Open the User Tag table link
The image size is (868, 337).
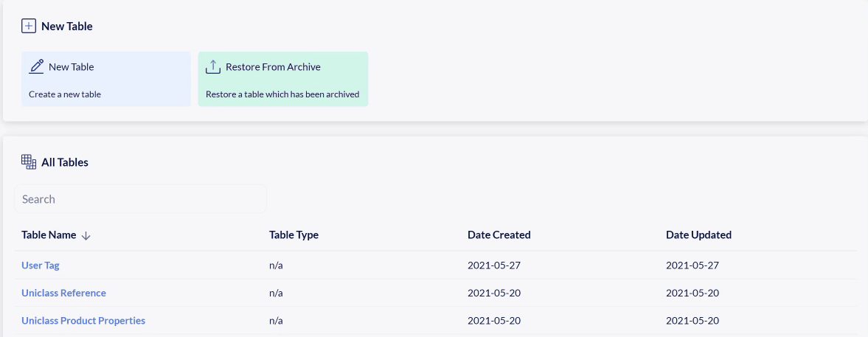(41, 265)
